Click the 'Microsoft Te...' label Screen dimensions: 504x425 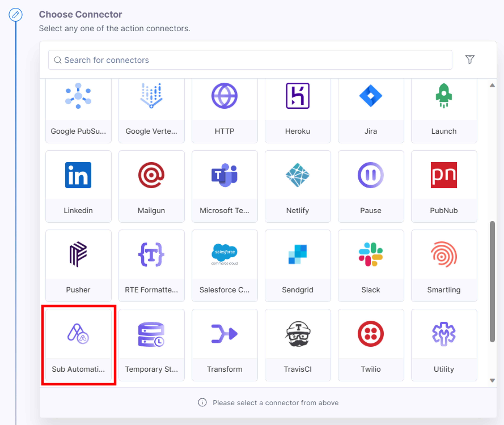(x=224, y=210)
